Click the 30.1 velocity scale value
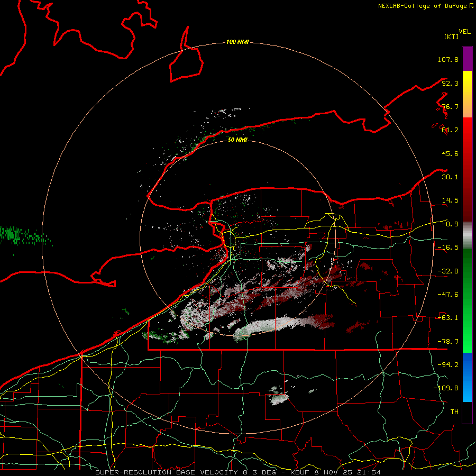This screenshot has width=476, height=476. coord(450,177)
